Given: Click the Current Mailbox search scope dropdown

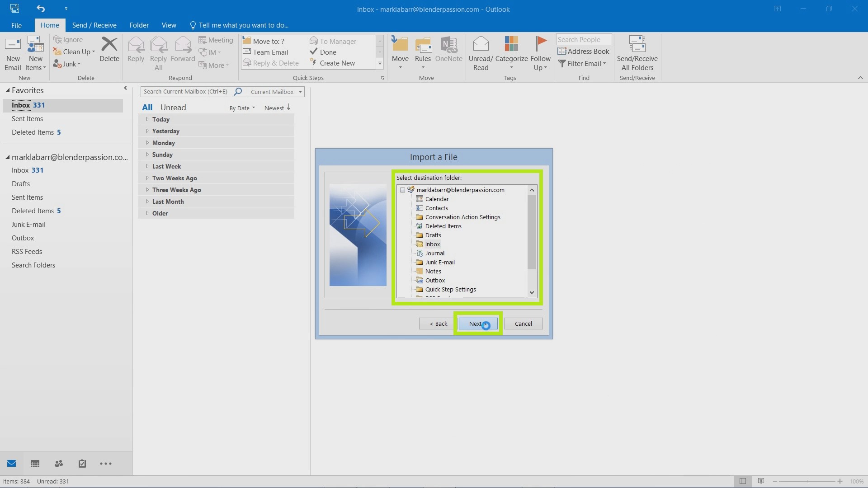Looking at the screenshot, I should (x=277, y=91).
